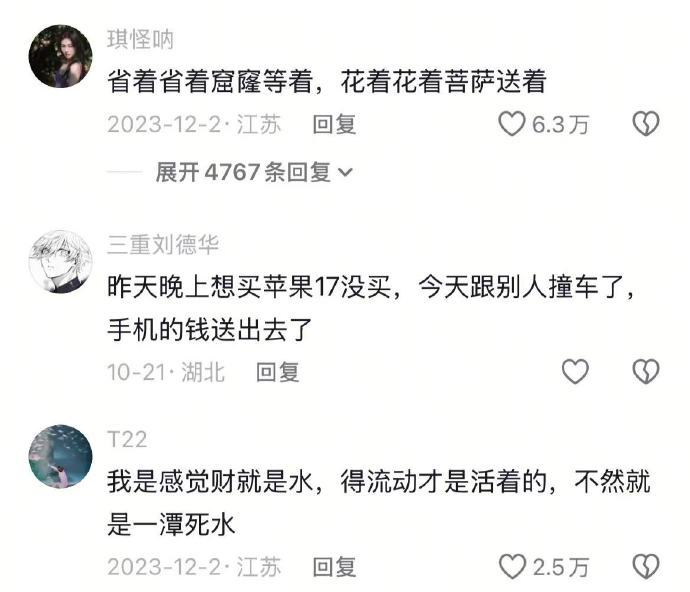Open T22's profile avatar
Screen dimensions: 690x592
pyautogui.click(x=61, y=456)
